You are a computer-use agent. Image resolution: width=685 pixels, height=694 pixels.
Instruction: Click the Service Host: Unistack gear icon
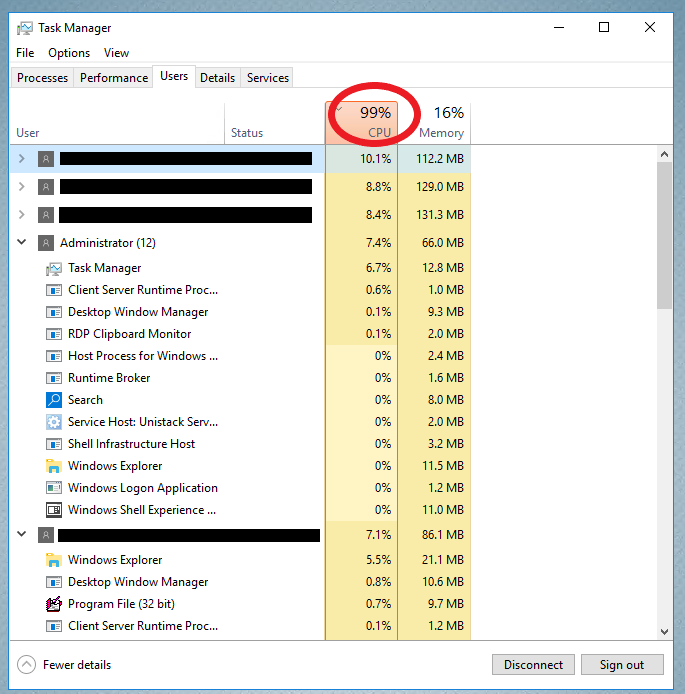click(54, 422)
